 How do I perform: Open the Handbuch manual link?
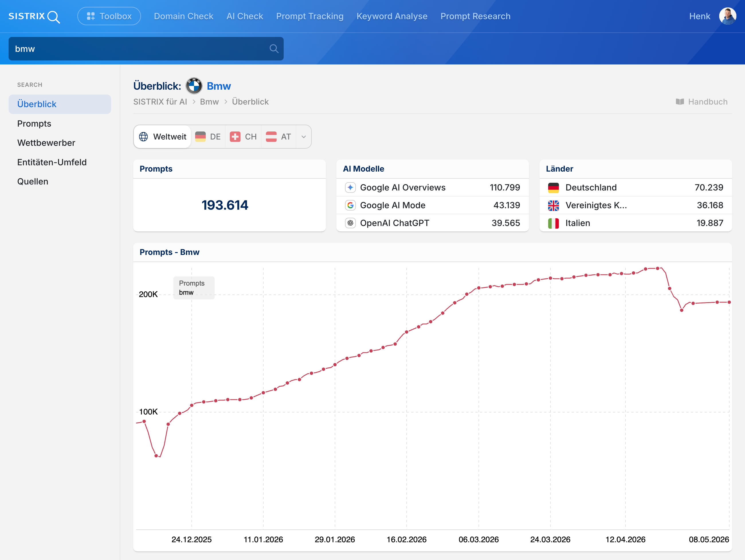[x=701, y=102]
